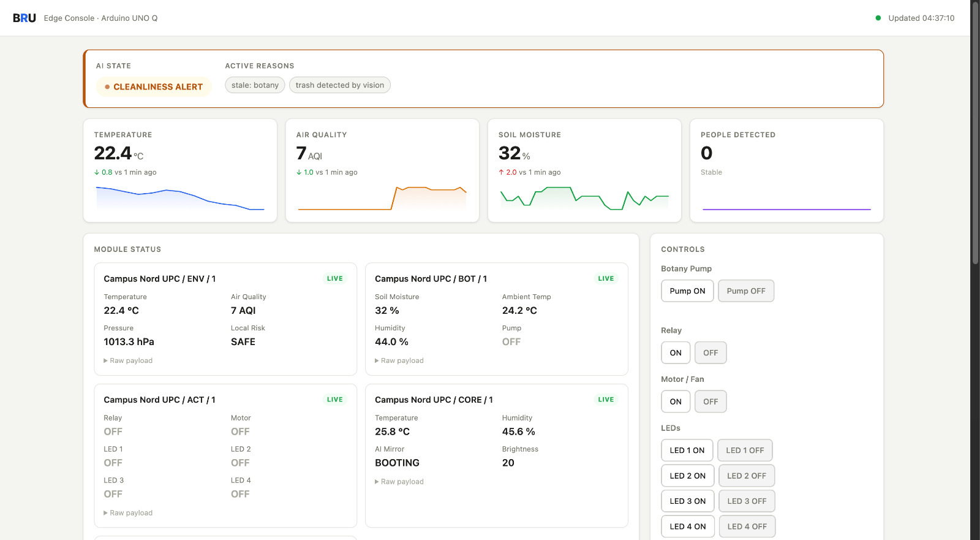This screenshot has width=980, height=540.
Task: Switch the Relay OFF
Action: [710, 353]
